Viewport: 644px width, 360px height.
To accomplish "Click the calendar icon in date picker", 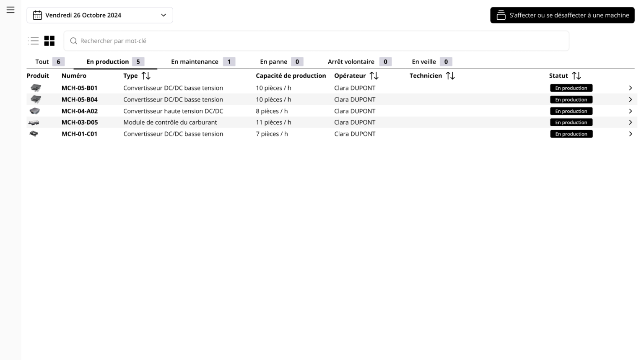I will [x=37, y=15].
